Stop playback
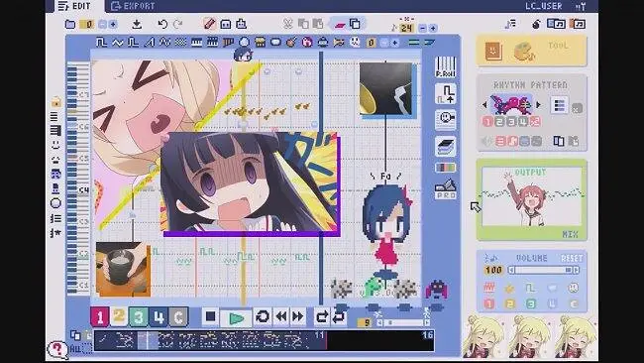644x363 pixels. coord(210,316)
